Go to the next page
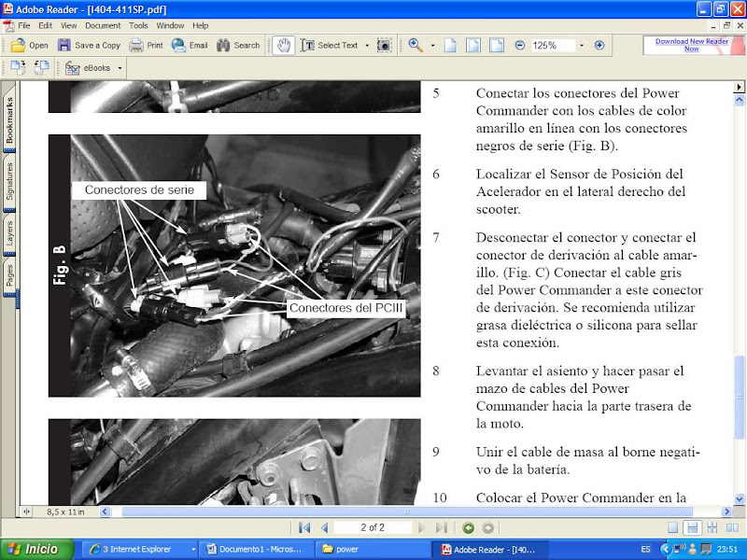Viewport: 747px width, 560px height. (x=421, y=527)
